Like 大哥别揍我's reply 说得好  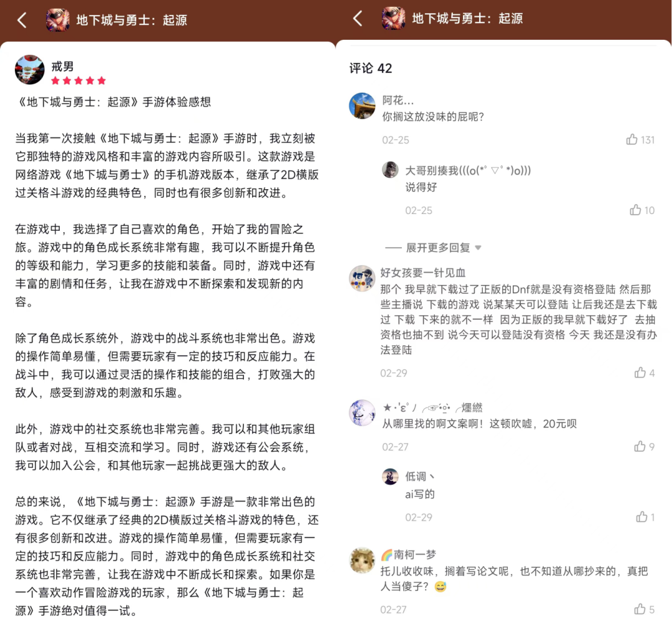point(635,210)
